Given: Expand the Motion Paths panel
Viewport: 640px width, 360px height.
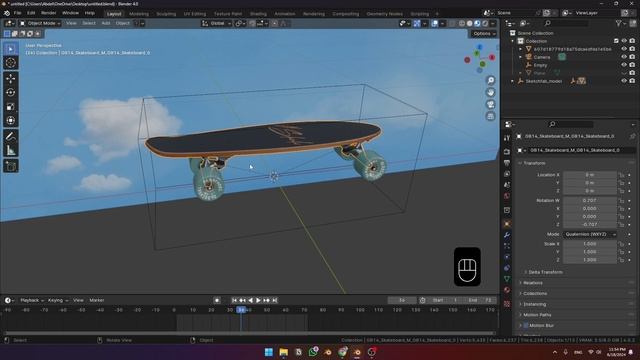Looking at the screenshot, I should coord(536,315).
